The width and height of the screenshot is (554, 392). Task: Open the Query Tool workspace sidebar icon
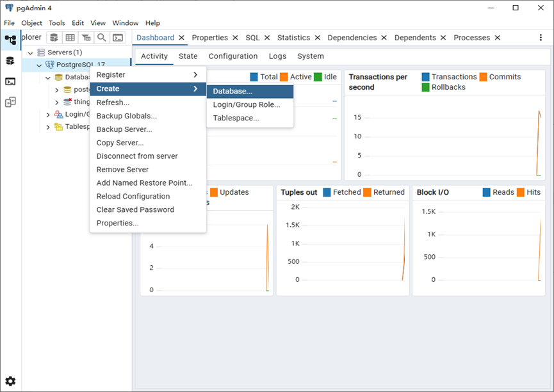[x=10, y=61]
